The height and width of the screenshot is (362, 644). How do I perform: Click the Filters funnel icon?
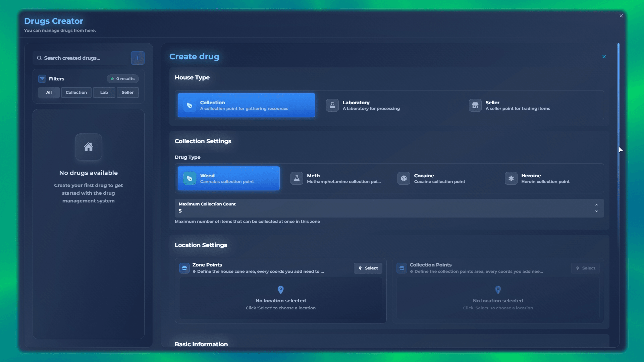click(x=42, y=79)
